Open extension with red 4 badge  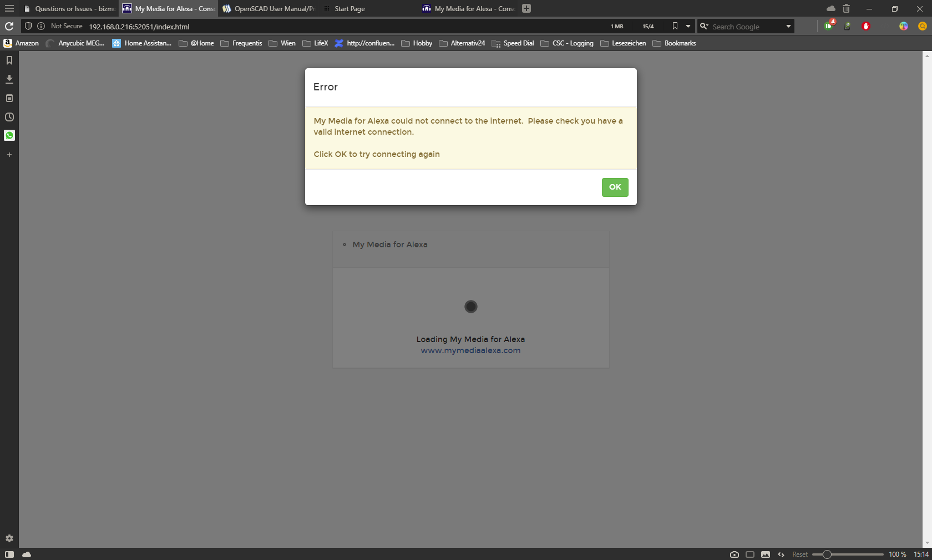829,26
